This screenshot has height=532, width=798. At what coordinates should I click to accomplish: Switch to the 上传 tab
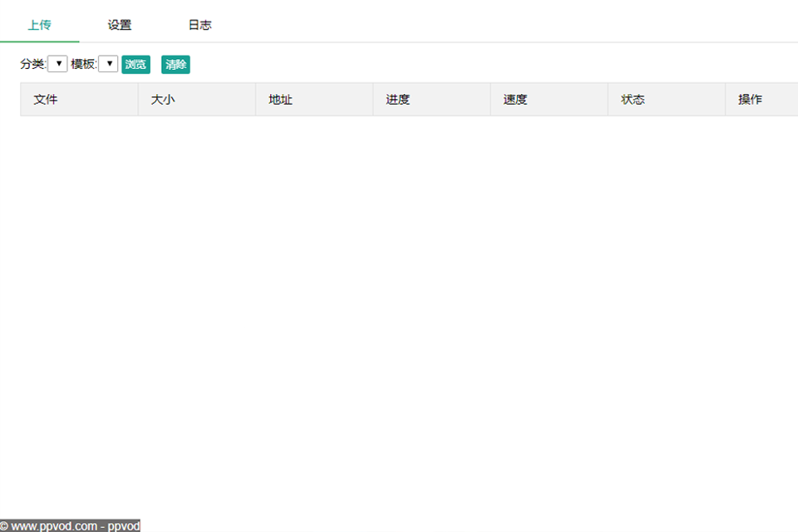[x=39, y=25]
